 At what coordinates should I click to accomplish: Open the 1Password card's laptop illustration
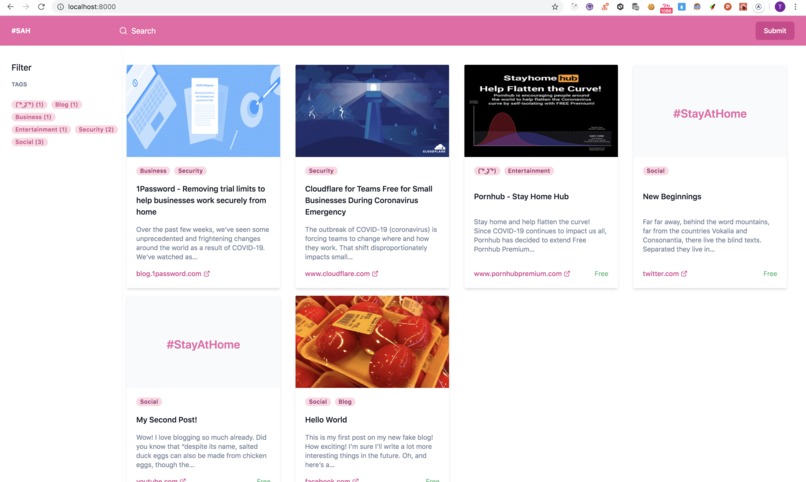(x=204, y=110)
